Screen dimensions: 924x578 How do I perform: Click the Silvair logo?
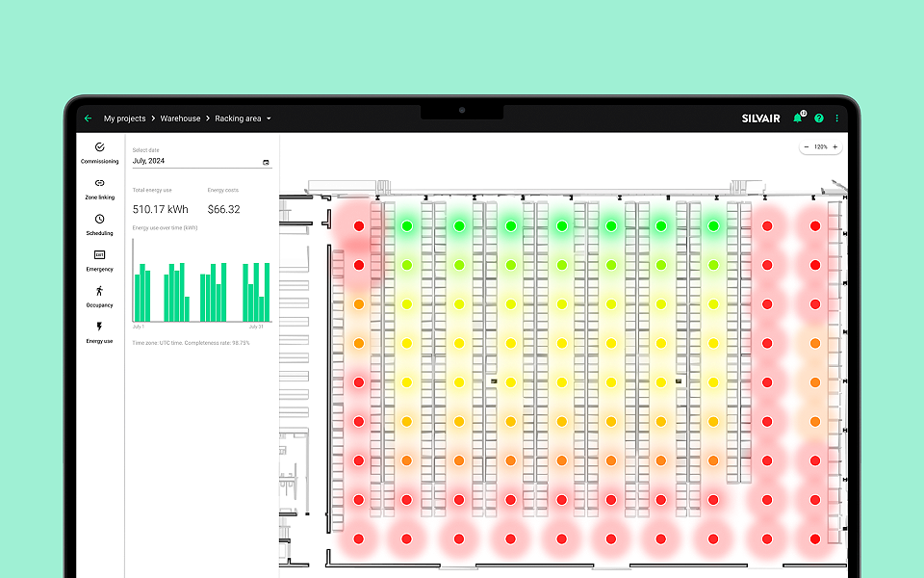[760, 118]
